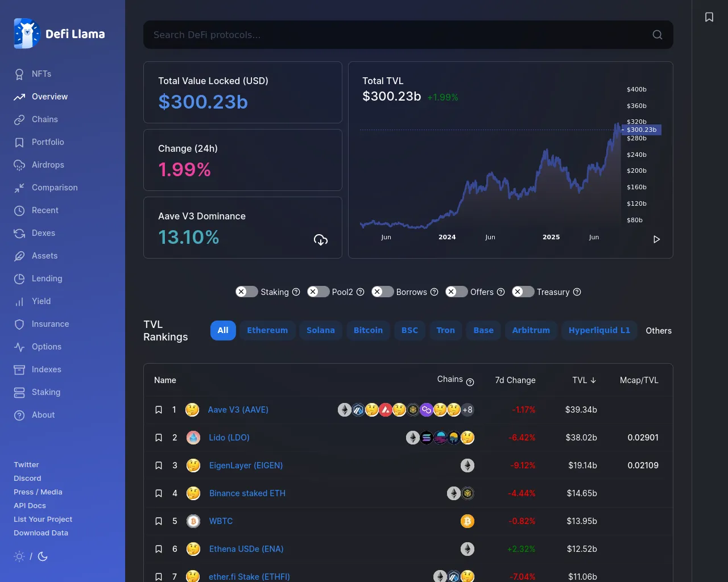Click the Lido TVL value $38.02b

(x=581, y=438)
